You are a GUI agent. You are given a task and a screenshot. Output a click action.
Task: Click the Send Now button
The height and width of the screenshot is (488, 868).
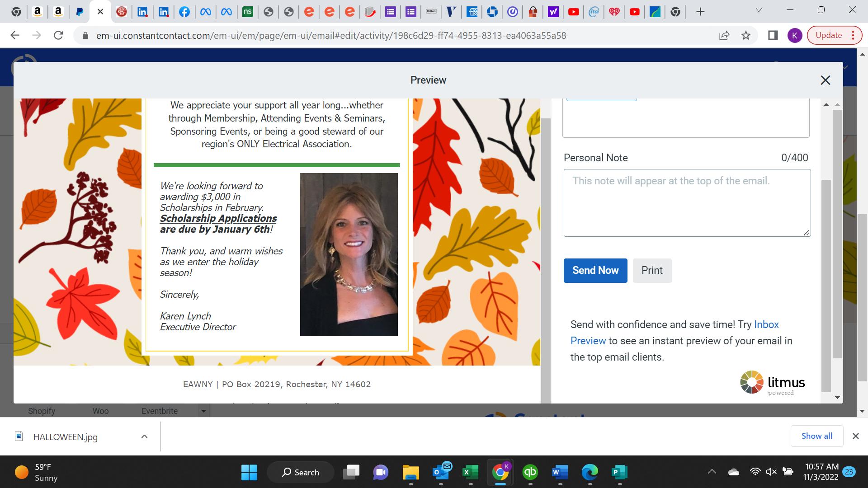pyautogui.click(x=595, y=270)
